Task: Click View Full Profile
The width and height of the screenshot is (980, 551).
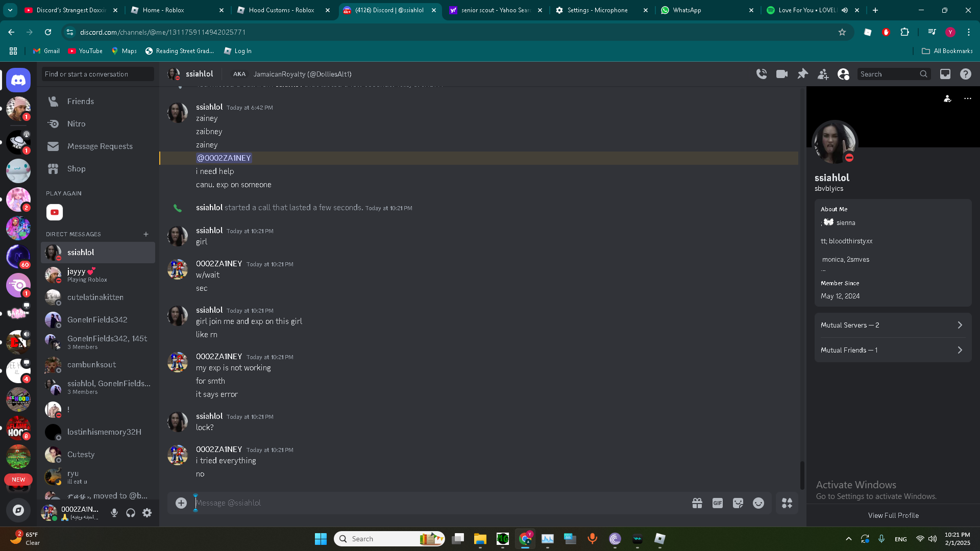Action: (893, 515)
